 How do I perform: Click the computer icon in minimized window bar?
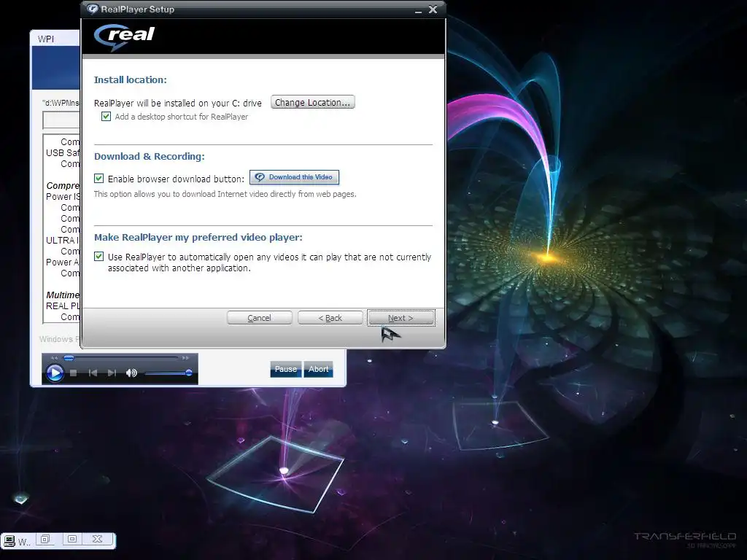(9, 541)
